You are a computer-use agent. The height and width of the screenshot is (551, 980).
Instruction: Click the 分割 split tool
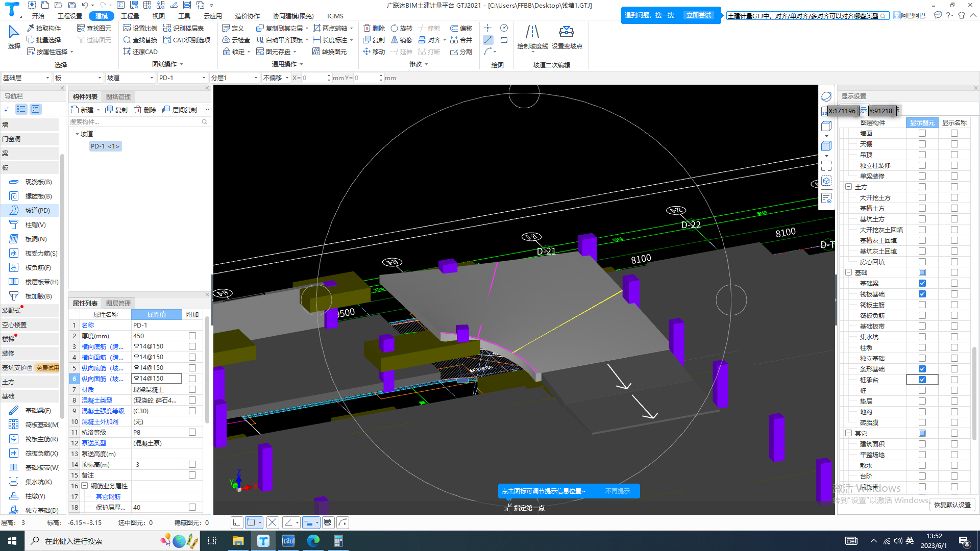point(461,52)
